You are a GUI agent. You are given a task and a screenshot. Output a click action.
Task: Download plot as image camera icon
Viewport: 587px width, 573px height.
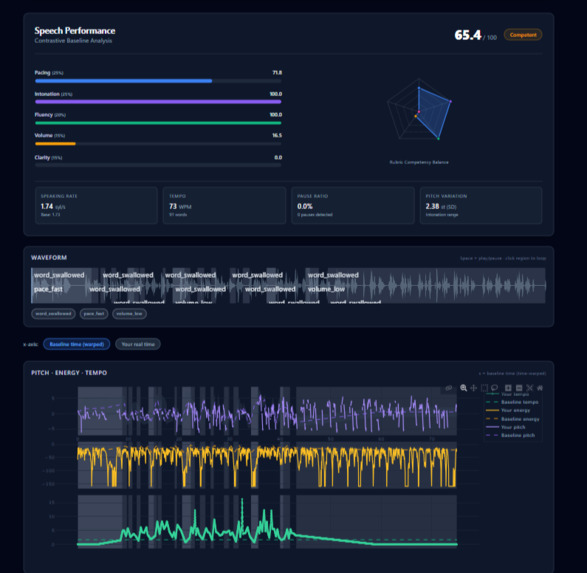(x=448, y=388)
